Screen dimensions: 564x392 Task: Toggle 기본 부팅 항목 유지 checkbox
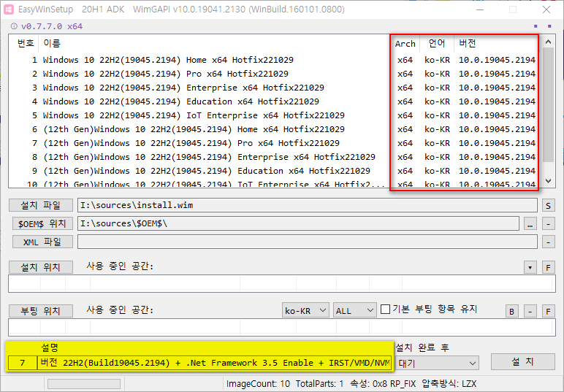385,310
